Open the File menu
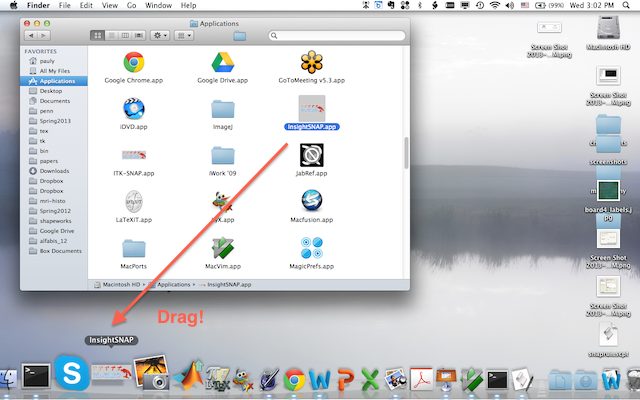 point(64,5)
